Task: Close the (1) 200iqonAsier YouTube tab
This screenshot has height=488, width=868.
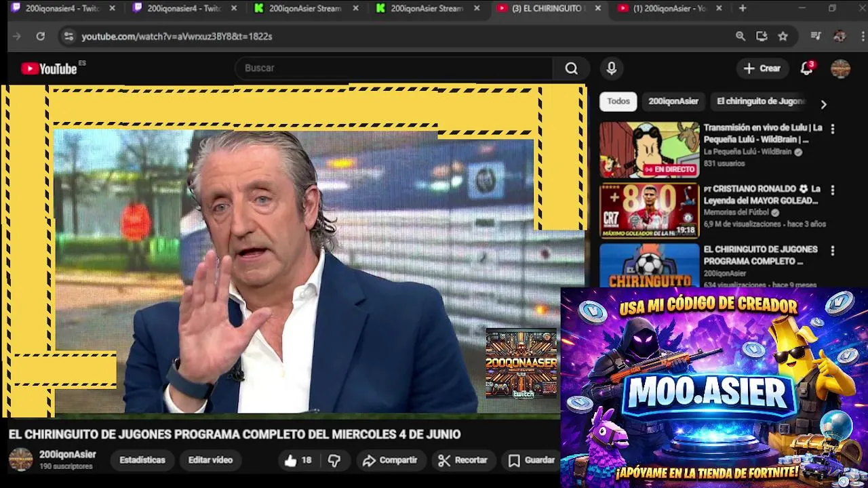Action: [x=719, y=8]
